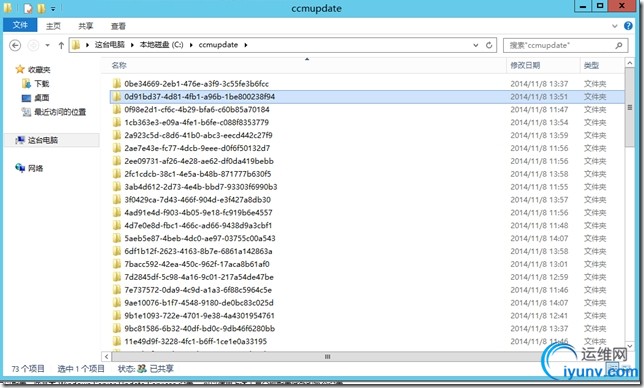Select folder 11e49d9f-3228-4fc1-b6ff-1ce1e0a33195
Image resolution: width=644 pixels, height=388 pixels.
point(196,342)
